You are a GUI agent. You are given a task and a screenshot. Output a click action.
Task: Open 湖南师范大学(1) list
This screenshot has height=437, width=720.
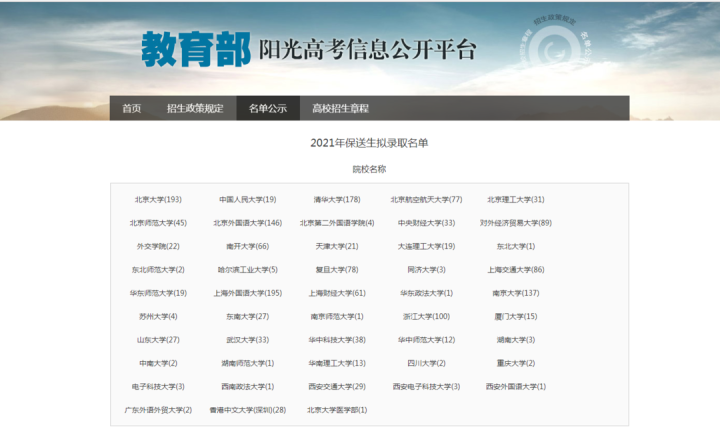point(248,363)
